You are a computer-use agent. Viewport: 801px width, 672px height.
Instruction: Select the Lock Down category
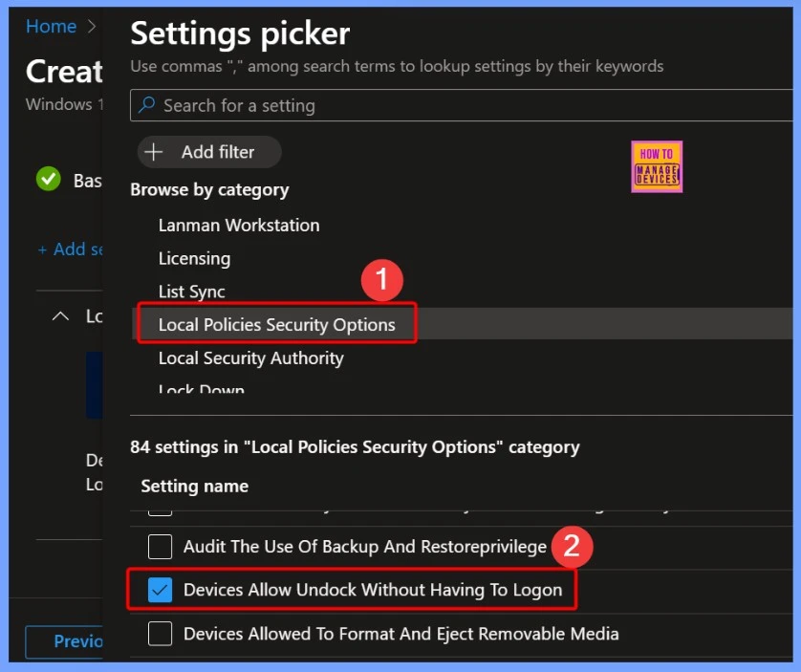click(x=202, y=390)
